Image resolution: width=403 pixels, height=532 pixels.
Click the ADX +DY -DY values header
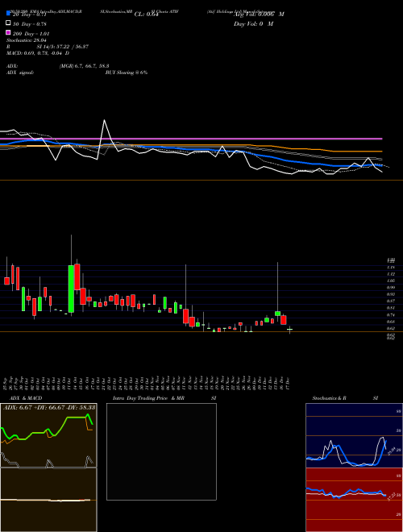click(49, 407)
